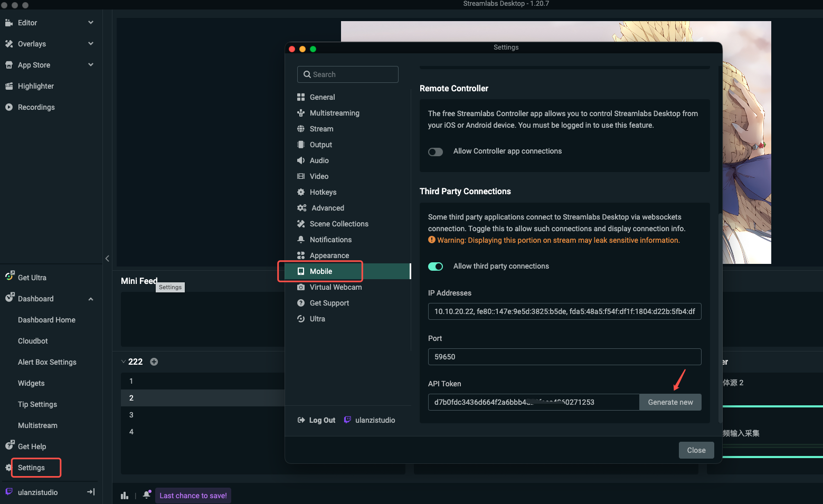Viewport: 823px width, 504px height.
Task: Log Out from the Settings window
Action: 317,420
